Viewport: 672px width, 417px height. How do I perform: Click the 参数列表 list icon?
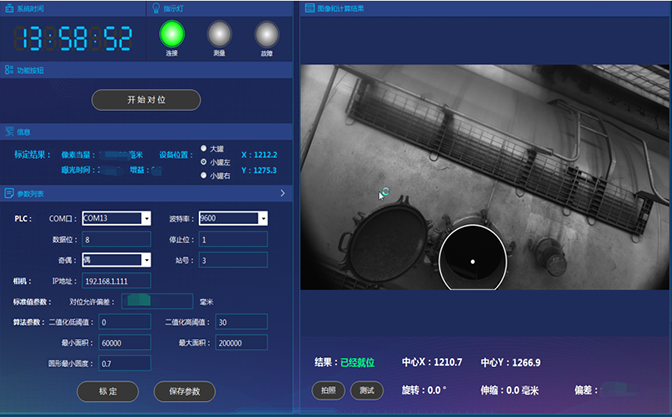pos(8,192)
